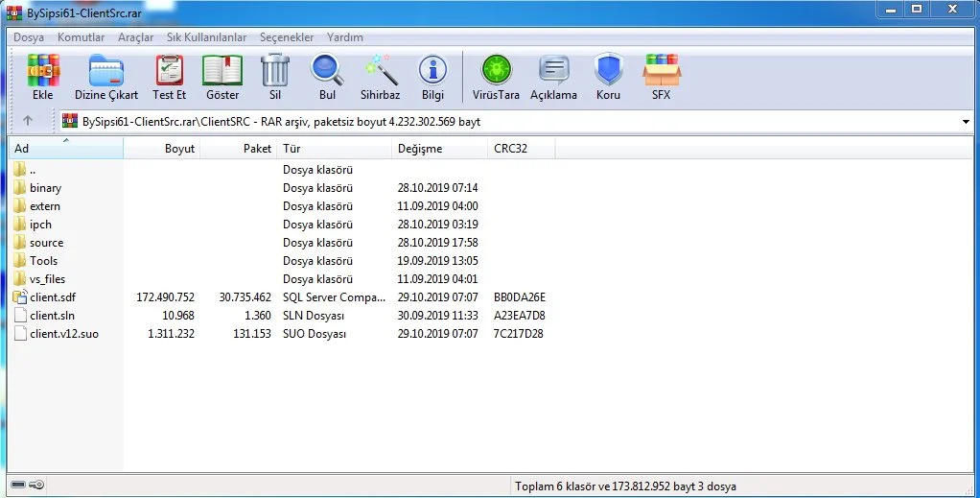Sort by the Değişme column header
Screen dimensions: 980x498
coord(439,149)
